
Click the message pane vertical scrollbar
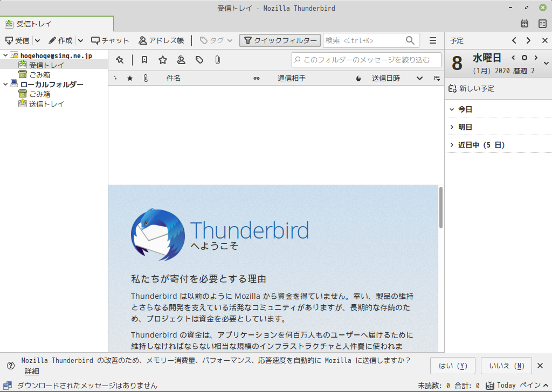[x=441, y=207]
